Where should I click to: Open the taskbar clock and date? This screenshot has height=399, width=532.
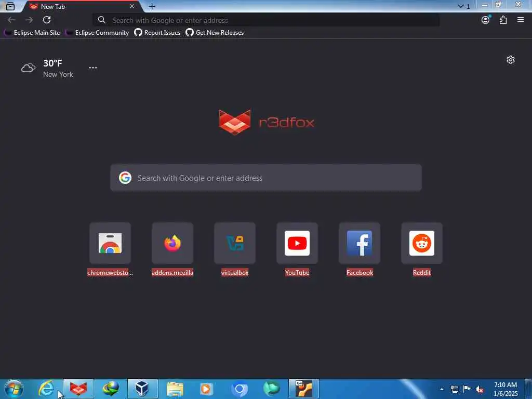[506, 389]
